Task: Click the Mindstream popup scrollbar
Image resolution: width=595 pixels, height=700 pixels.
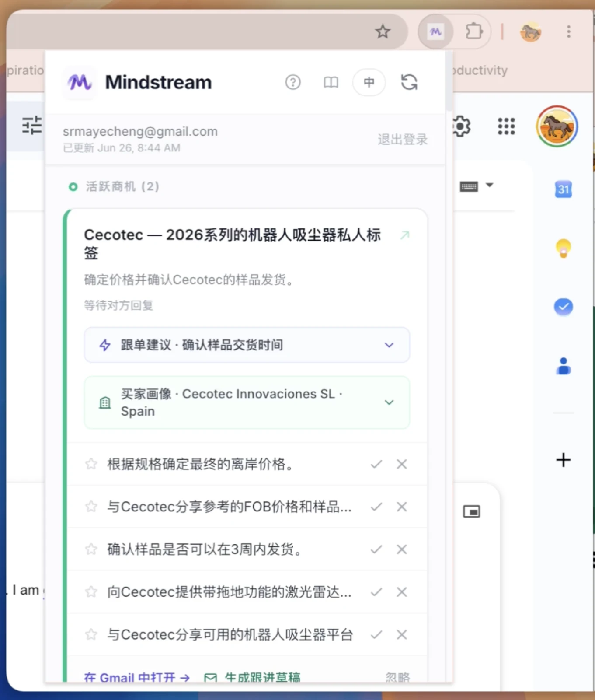Action: coord(449,80)
